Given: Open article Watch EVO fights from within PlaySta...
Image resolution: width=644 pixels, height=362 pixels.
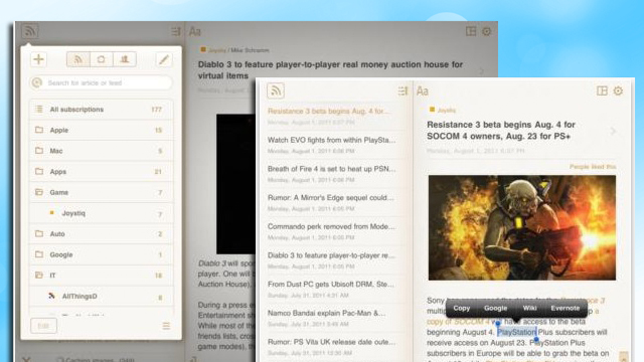Looking at the screenshot, I should click(332, 145).
